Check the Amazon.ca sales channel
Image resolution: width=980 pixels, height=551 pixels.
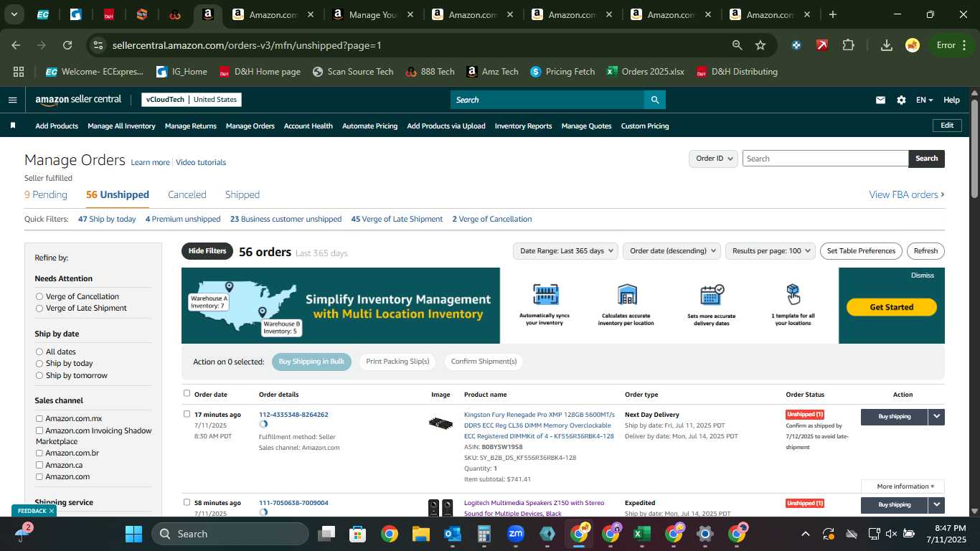click(39, 465)
